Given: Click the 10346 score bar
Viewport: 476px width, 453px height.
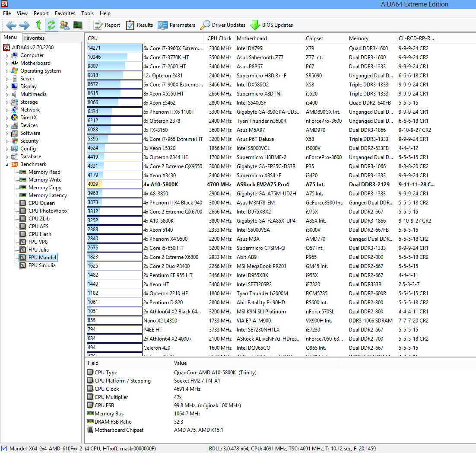Looking at the screenshot, I should click(x=115, y=57).
